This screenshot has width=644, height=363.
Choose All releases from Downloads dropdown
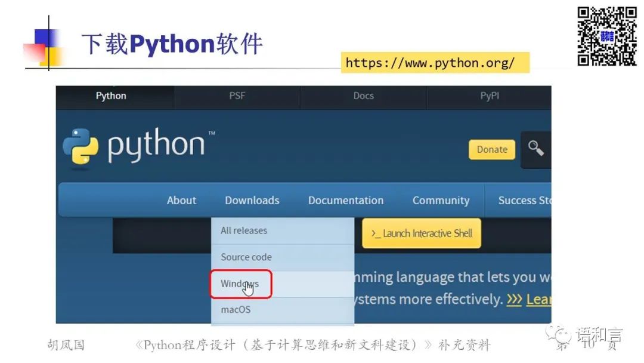click(283, 230)
